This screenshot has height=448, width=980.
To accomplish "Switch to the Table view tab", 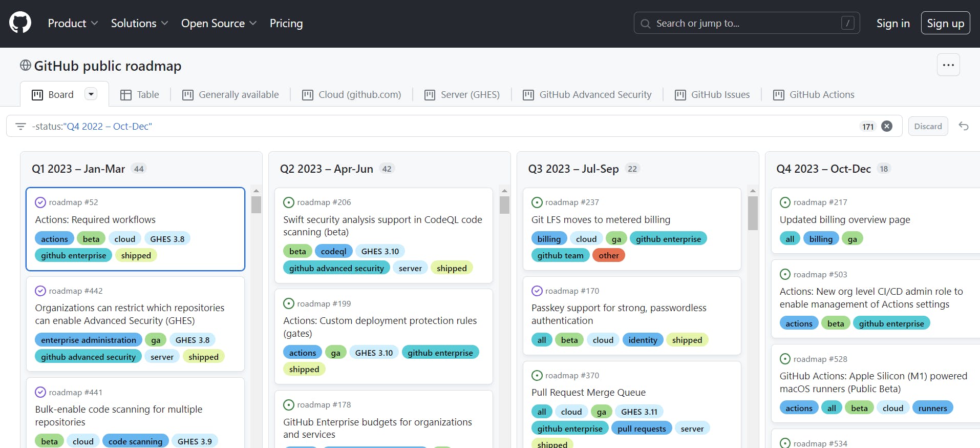I will tap(140, 95).
